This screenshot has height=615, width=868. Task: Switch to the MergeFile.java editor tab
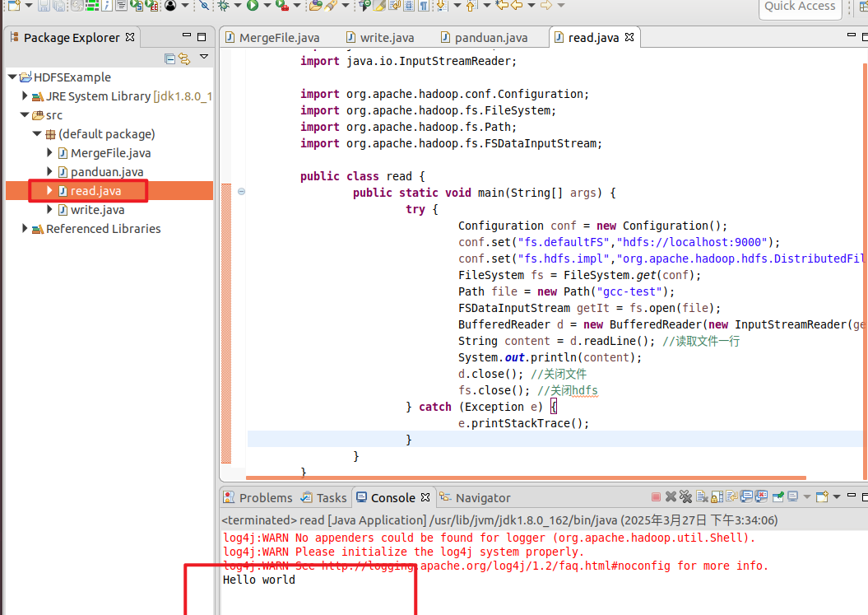[278, 38]
